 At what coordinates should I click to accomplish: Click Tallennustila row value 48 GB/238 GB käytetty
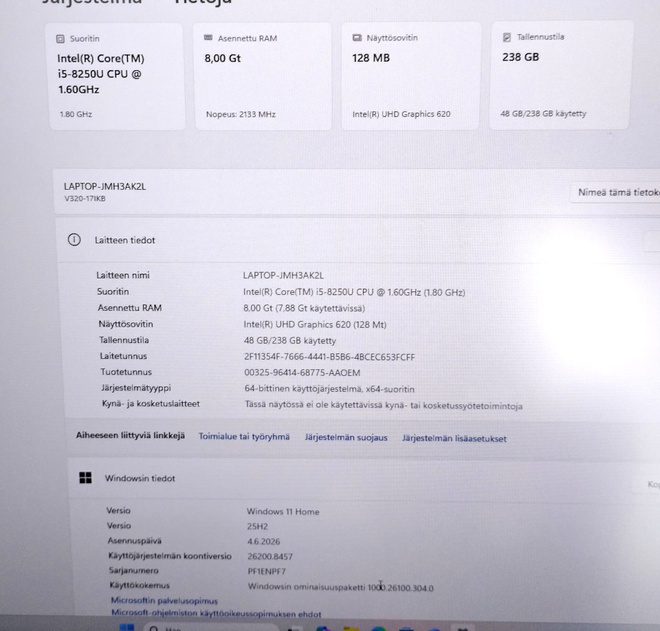[x=290, y=341]
